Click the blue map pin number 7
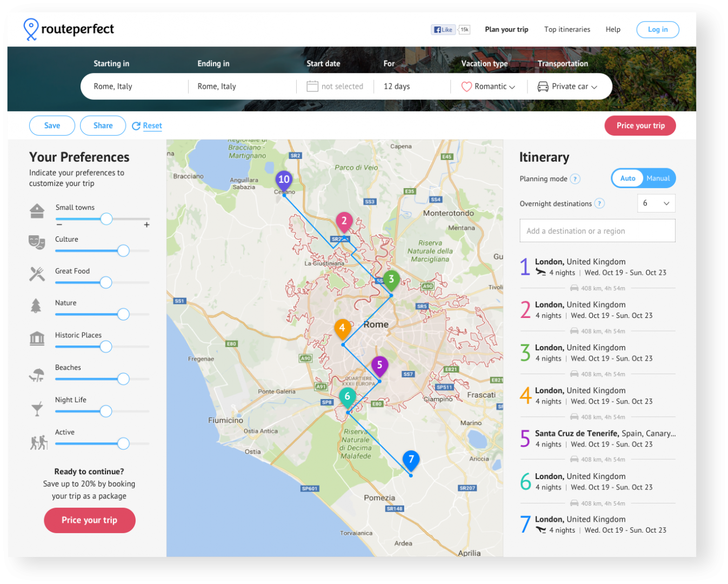728x584 pixels. tap(411, 460)
